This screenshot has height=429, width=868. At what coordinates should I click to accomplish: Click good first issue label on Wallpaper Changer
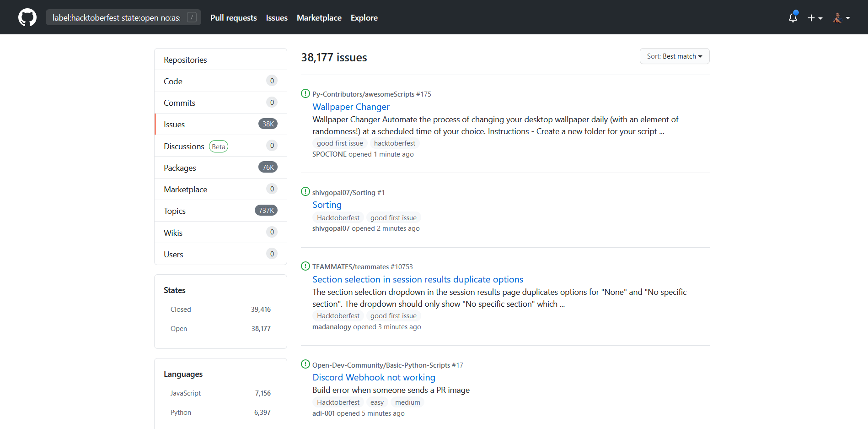point(340,143)
